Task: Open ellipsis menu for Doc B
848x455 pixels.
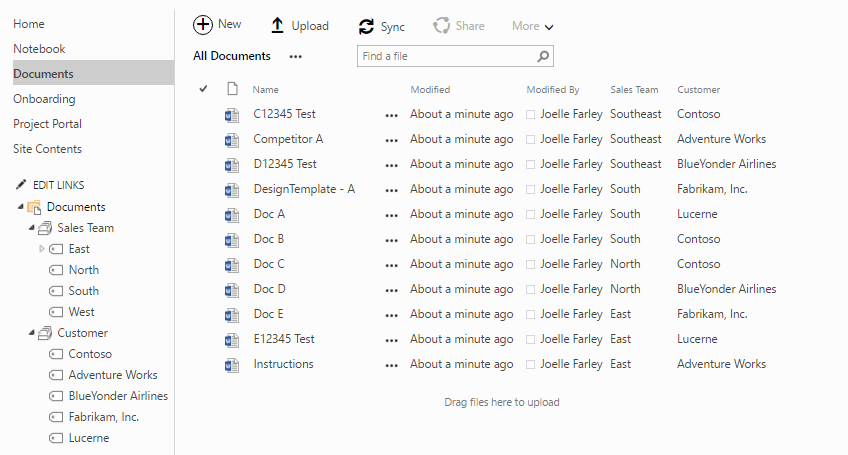Action: point(391,240)
